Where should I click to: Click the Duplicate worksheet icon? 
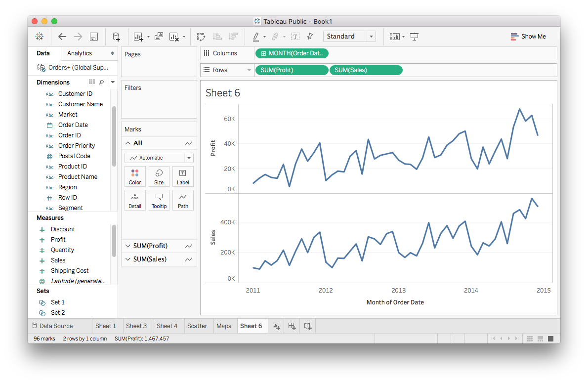pyautogui.click(x=159, y=37)
